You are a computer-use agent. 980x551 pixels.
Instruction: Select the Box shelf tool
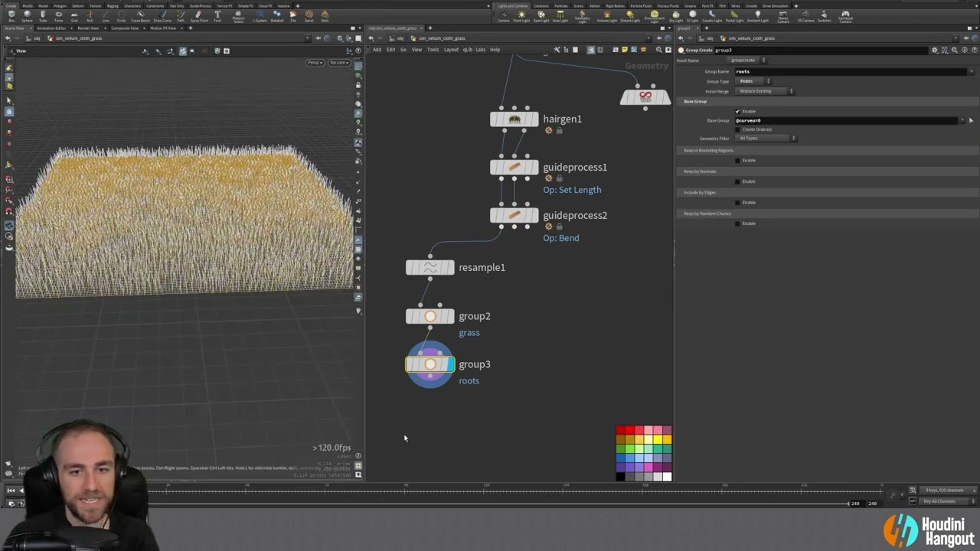[11, 15]
